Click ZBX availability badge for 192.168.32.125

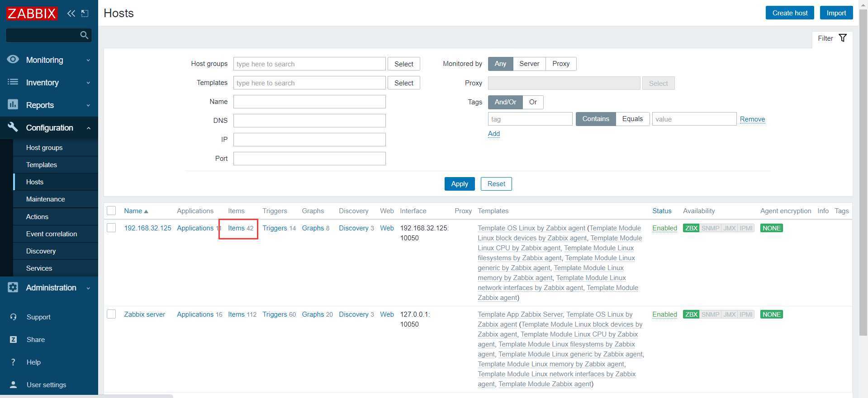(691, 228)
